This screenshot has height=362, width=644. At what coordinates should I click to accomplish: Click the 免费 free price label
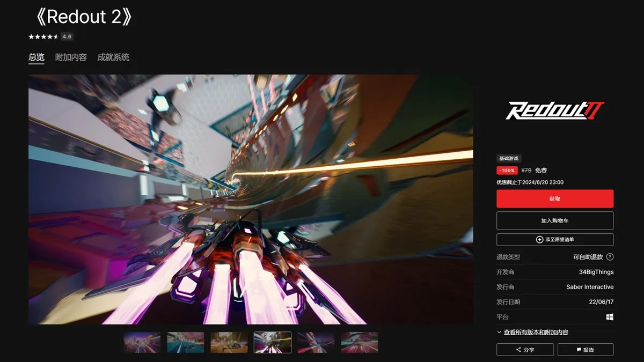point(541,171)
